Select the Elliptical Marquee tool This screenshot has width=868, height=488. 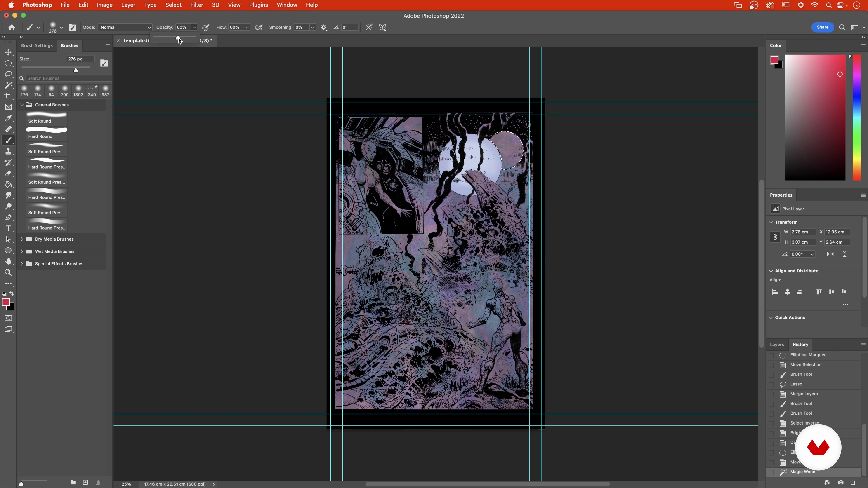coord(8,63)
